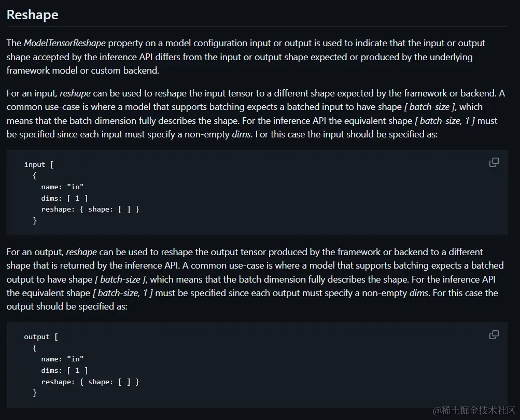Click closing brace in output code block
The image size is (520, 420).
click(35, 393)
